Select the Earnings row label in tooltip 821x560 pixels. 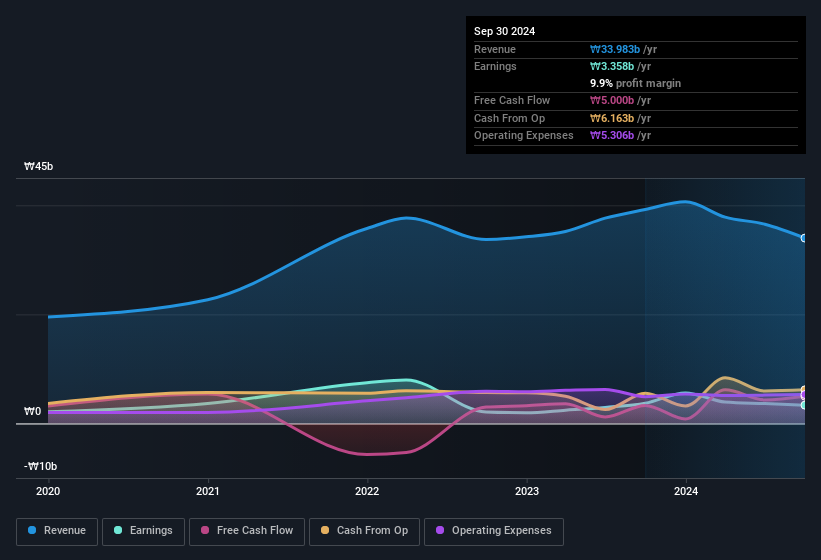click(x=495, y=66)
